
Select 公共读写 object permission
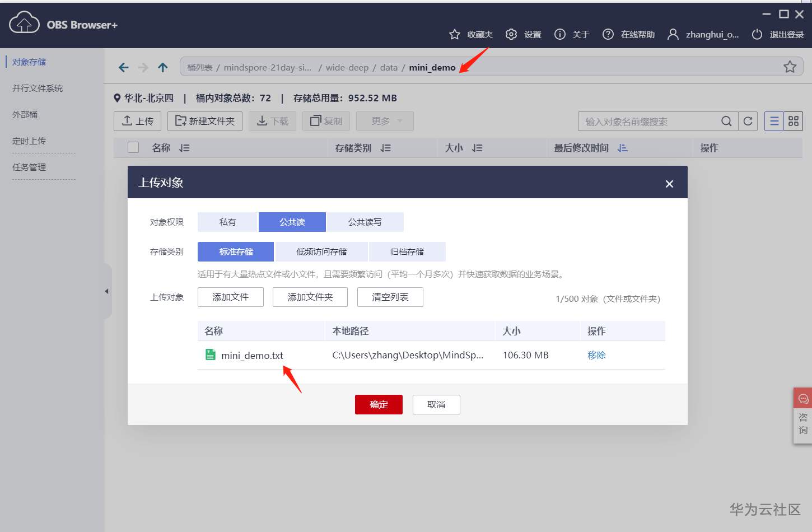click(365, 222)
